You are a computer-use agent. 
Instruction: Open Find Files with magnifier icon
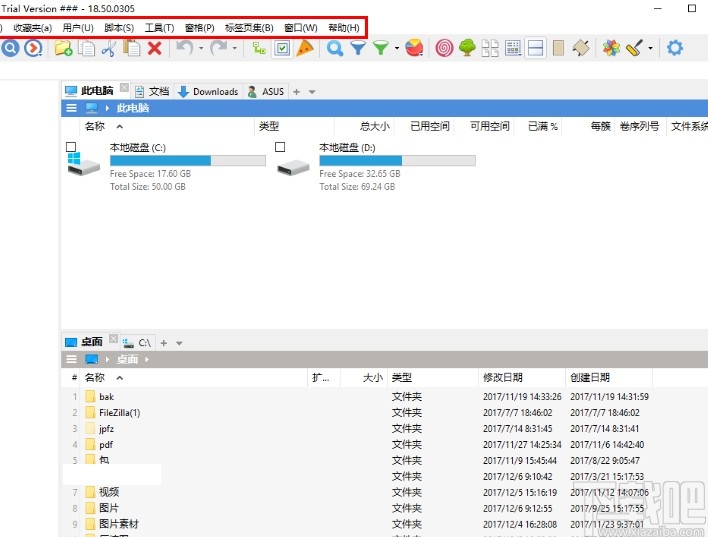click(x=335, y=48)
